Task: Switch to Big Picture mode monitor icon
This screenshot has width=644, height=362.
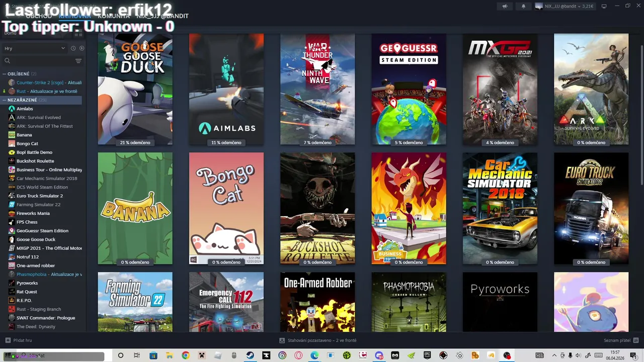Action: tap(604, 6)
